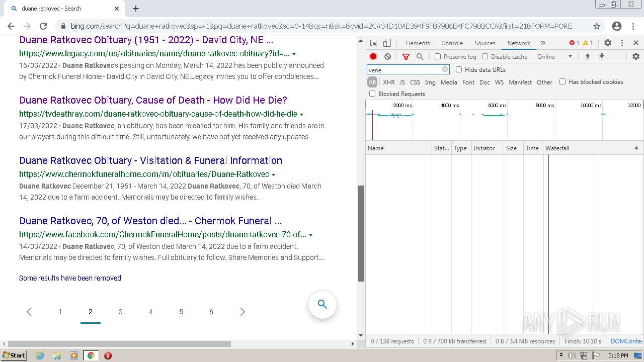Enable Preserve log checkbox
Image resolution: width=644 pixels, height=362 pixels.
pos(438,56)
